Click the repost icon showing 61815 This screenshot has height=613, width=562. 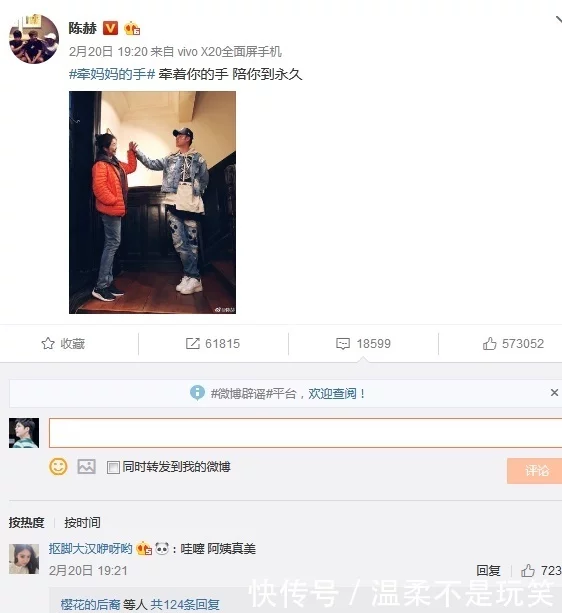(192, 343)
